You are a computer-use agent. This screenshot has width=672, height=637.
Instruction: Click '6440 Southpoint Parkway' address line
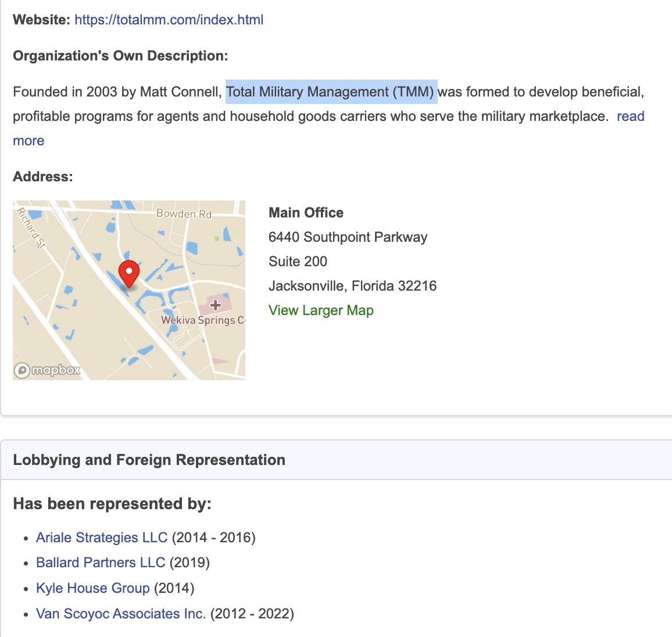(348, 237)
